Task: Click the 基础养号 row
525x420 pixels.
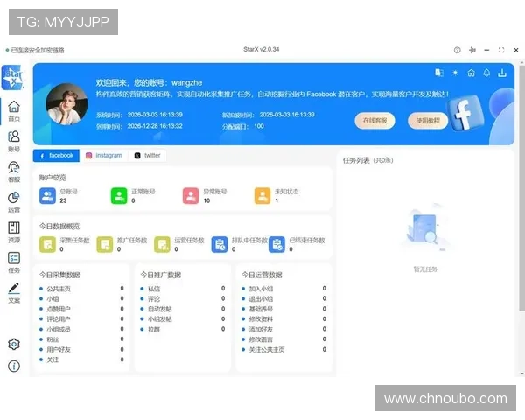Action: click(283, 309)
